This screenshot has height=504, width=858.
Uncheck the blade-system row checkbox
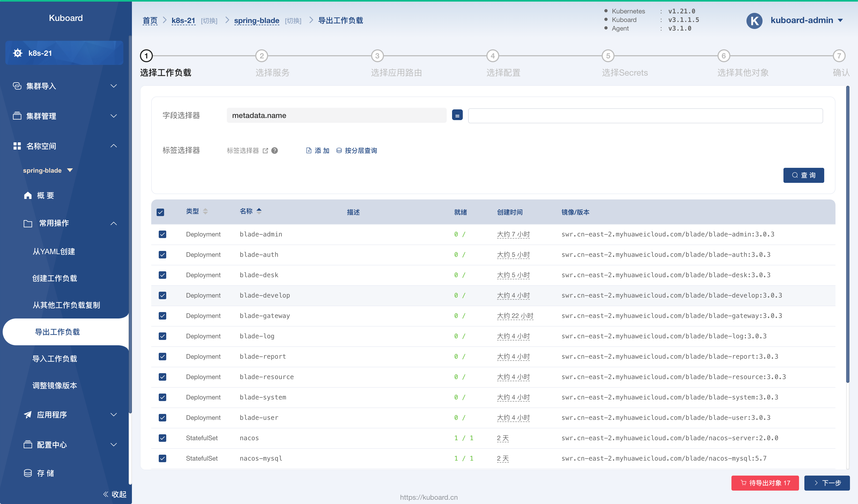(x=162, y=397)
